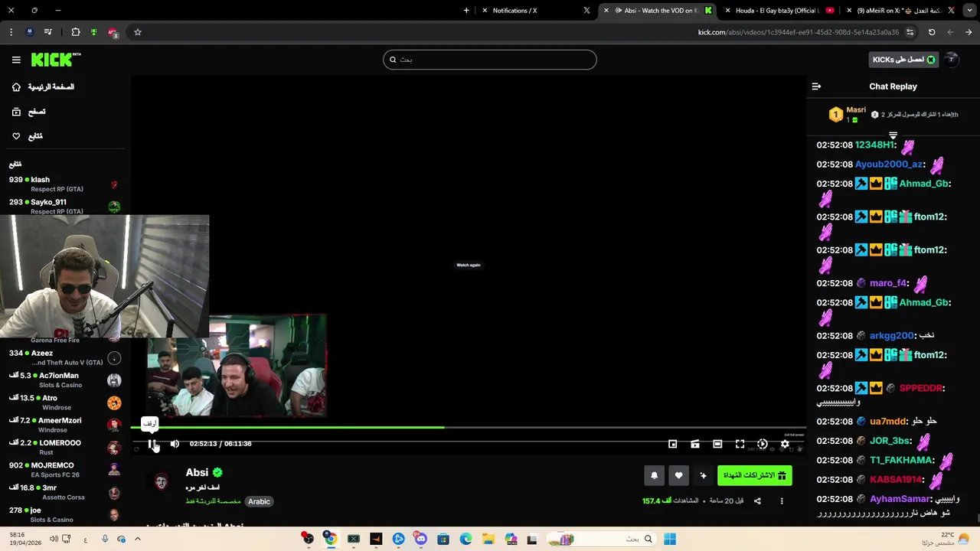Open a new browser tab
980x551 pixels.
pos(466,11)
